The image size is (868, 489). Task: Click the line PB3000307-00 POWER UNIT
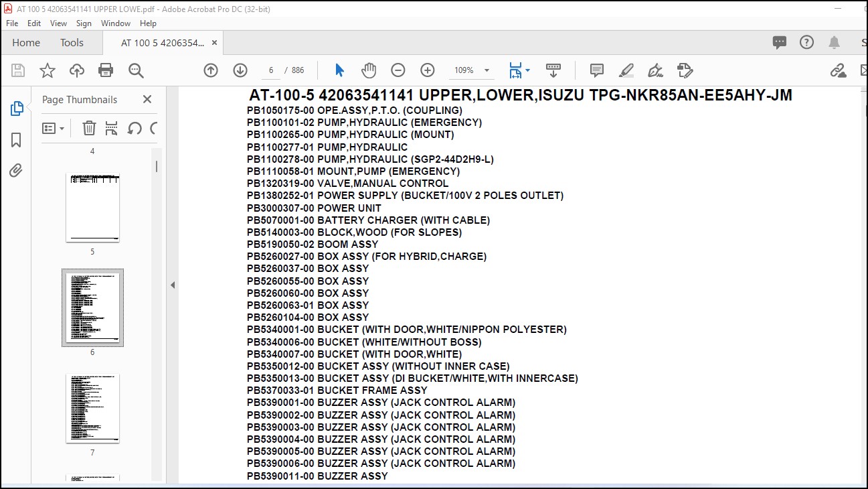point(314,208)
